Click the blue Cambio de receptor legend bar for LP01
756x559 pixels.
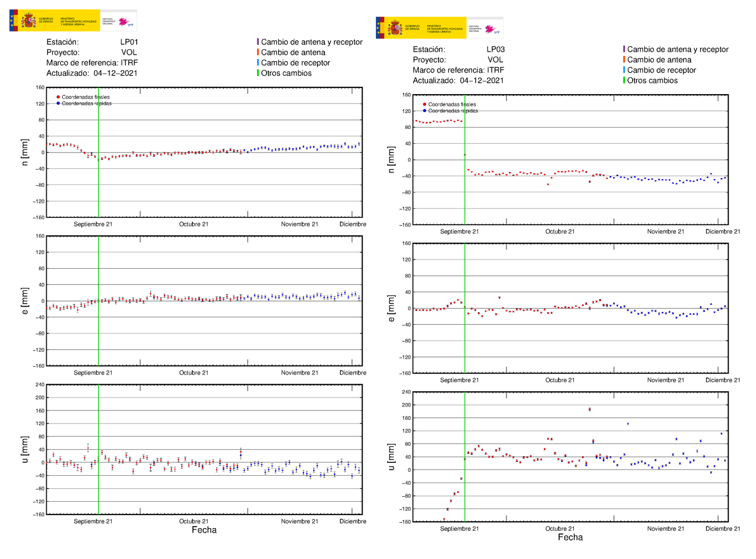coord(258,63)
